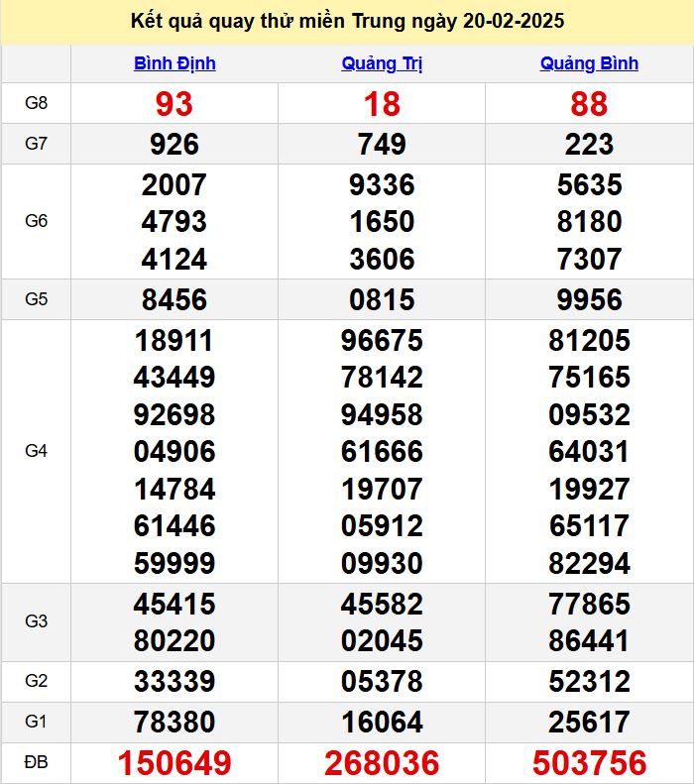Click G7 value 223

click(589, 145)
